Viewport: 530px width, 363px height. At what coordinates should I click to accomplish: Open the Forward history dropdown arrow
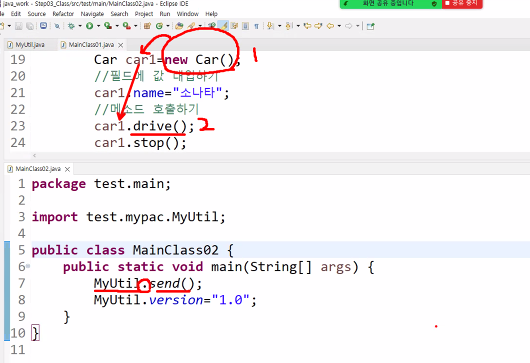pos(357,26)
